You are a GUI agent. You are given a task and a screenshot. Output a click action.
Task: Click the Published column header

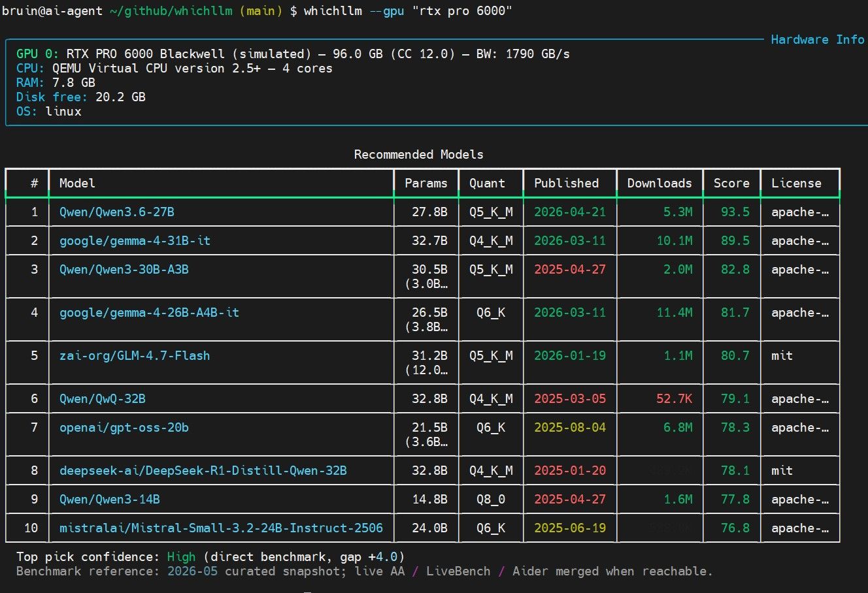(x=566, y=184)
